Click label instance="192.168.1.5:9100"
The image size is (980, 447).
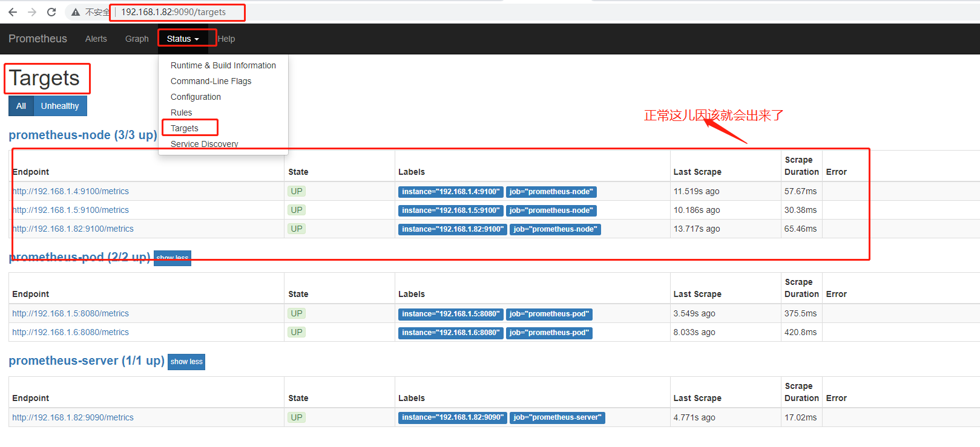[451, 210]
